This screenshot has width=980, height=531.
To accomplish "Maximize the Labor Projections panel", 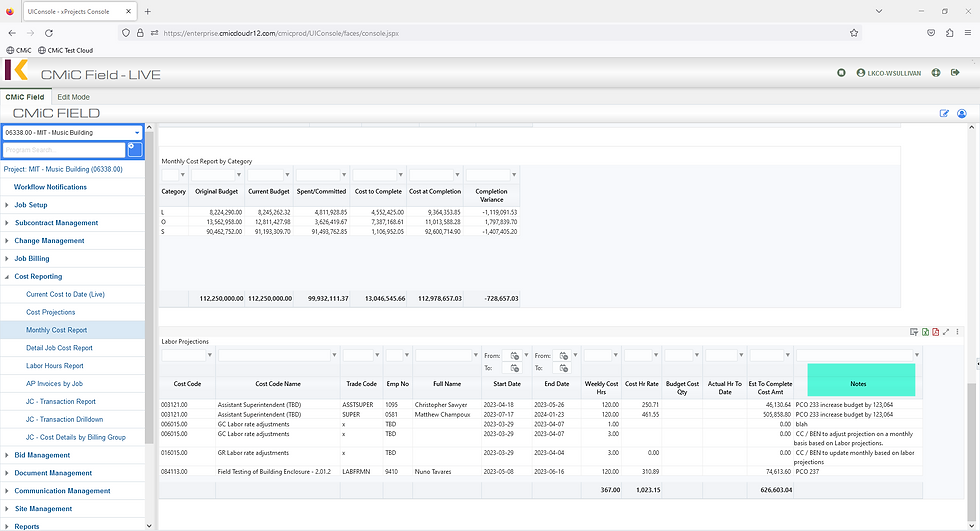I will [946, 332].
